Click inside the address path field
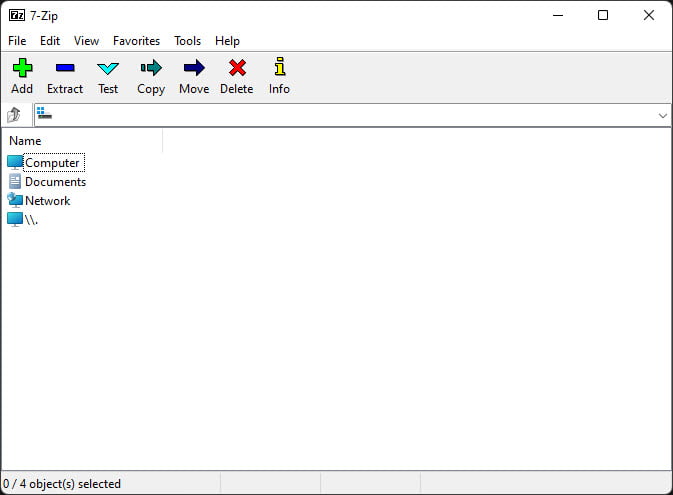The height and width of the screenshot is (495, 673). coord(353,115)
